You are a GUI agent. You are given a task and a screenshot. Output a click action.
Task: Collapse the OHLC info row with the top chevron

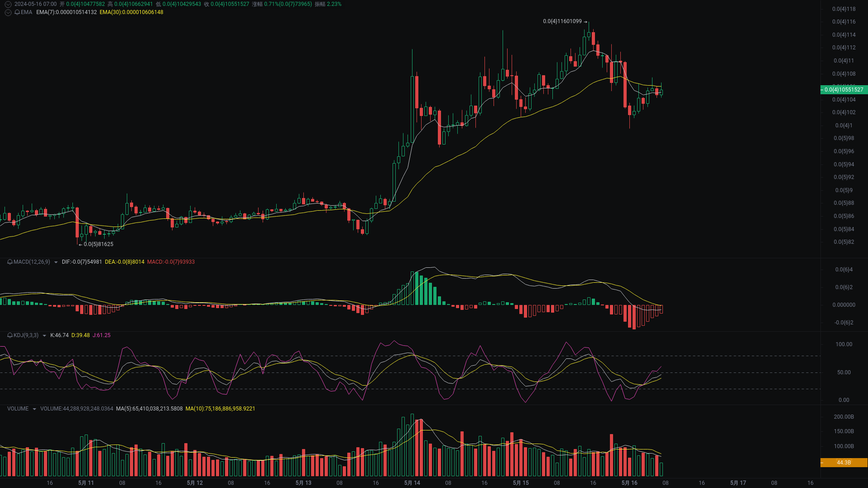(x=8, y=4)
